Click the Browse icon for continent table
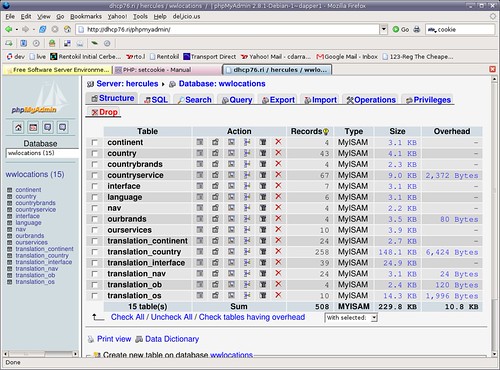Viewport: 500px width, 370px height. tap(200, 142)
